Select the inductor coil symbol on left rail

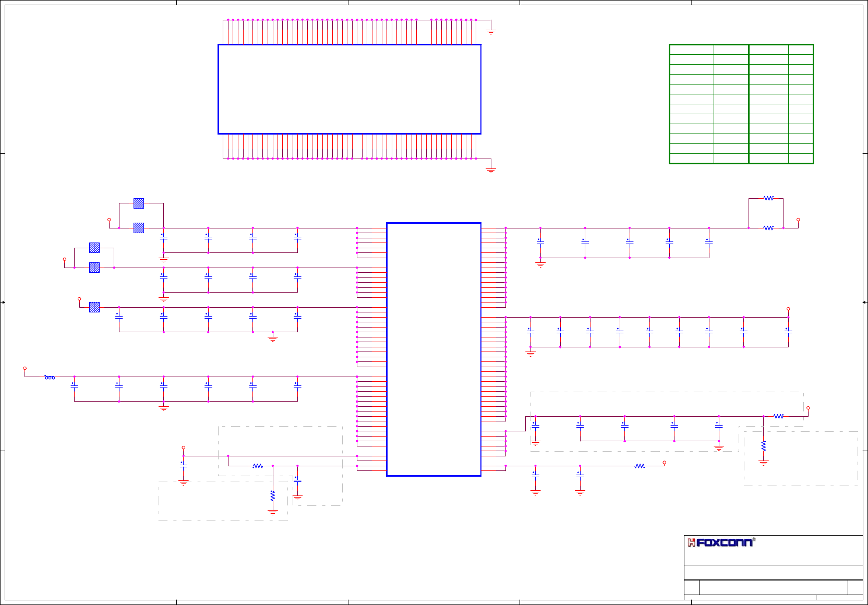[50, 377]
